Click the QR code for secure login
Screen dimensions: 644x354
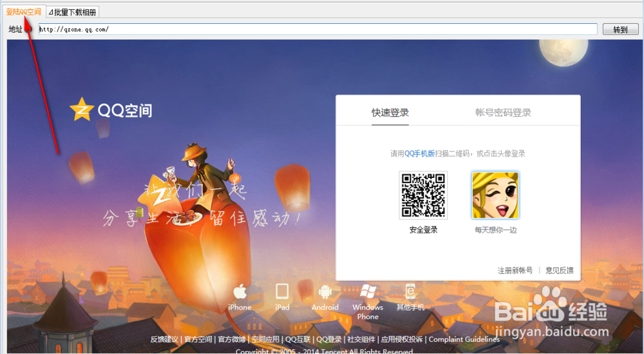pyautogui.click(x=423, y=195)
